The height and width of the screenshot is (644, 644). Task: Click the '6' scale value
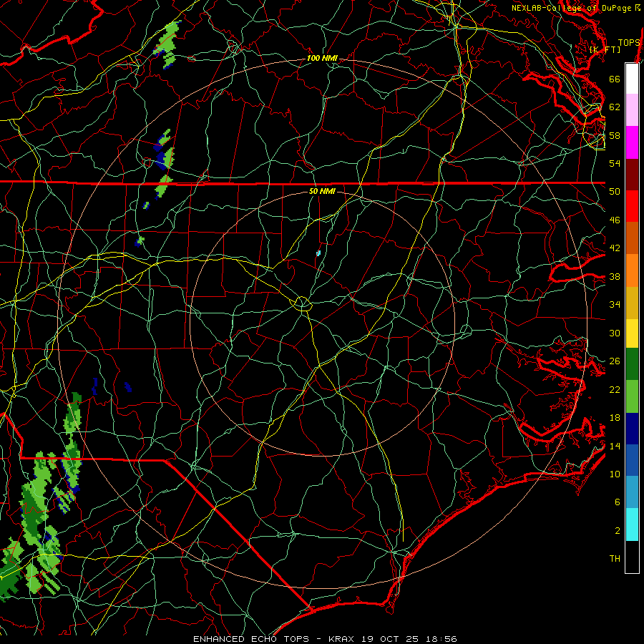coord(618,502)
